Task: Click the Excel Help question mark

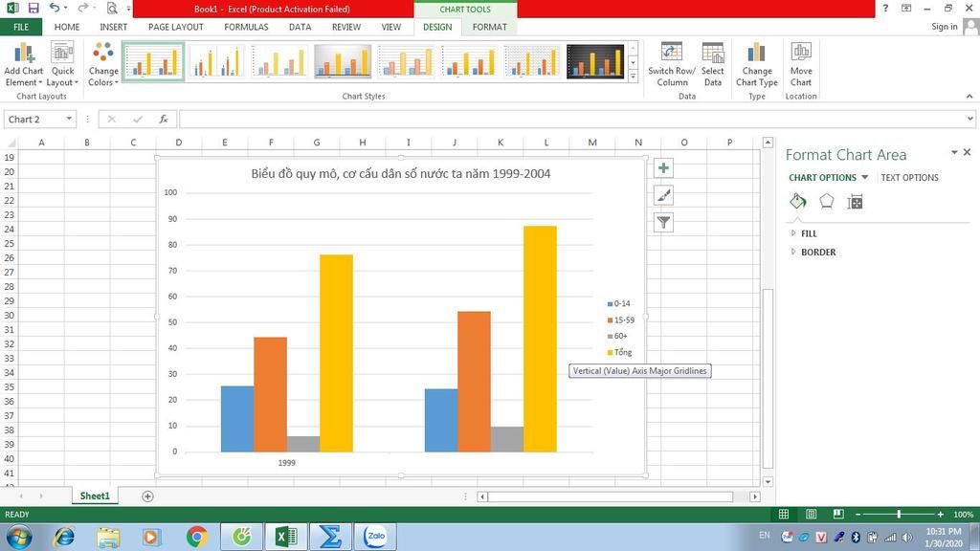Action: tap(885, 8)
